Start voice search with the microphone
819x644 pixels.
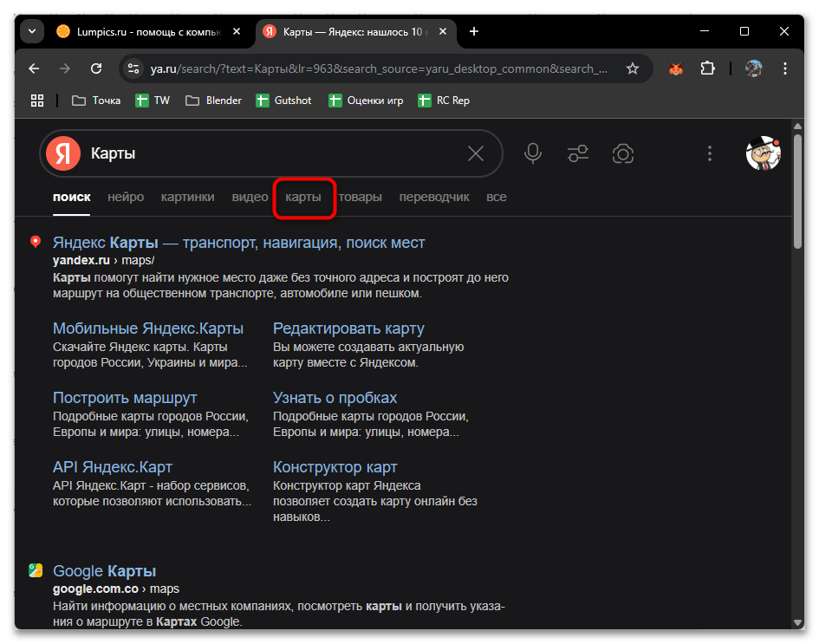[533, 153]
